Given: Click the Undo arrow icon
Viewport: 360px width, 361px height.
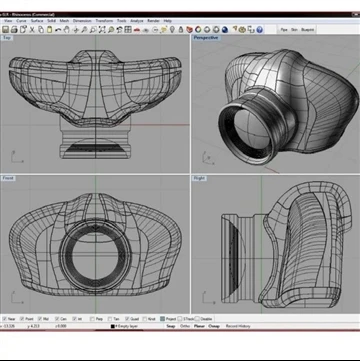Looking at the screenshot, I should click(x=58, y=29).
